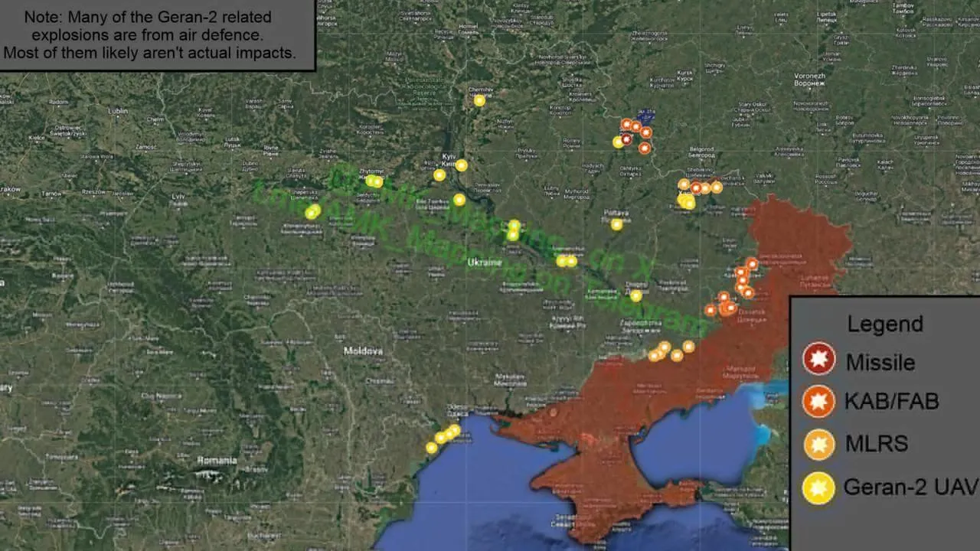980x551 pixels.
Task: Select the Moldova country label
Action: point(362,351)
